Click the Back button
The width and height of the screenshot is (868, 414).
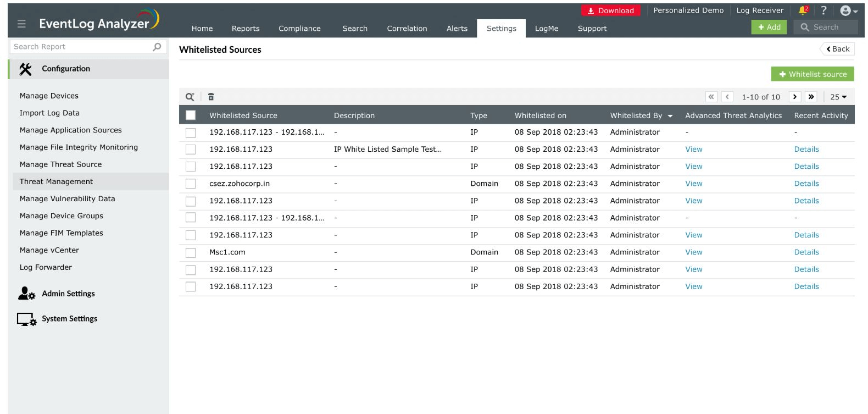pos(838,49)
